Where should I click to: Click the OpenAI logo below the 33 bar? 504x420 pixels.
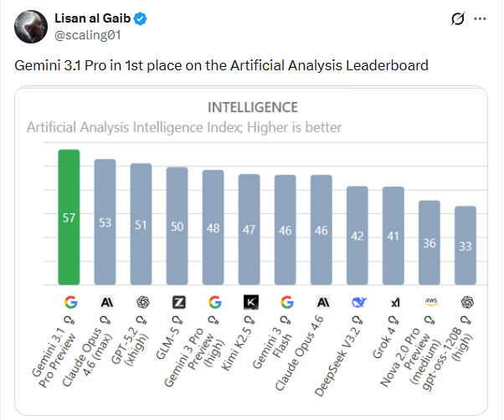(465, 302)
